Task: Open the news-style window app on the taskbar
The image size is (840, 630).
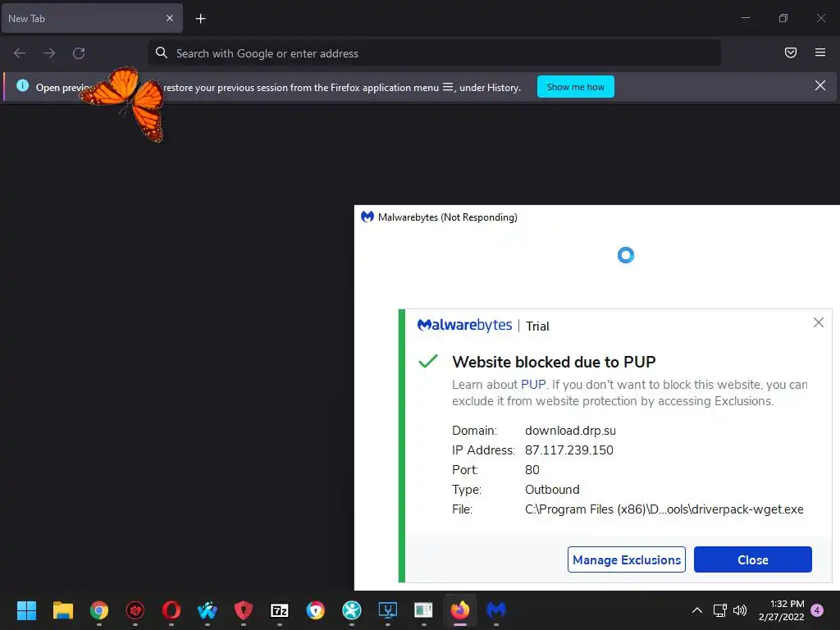Action: 424,610
